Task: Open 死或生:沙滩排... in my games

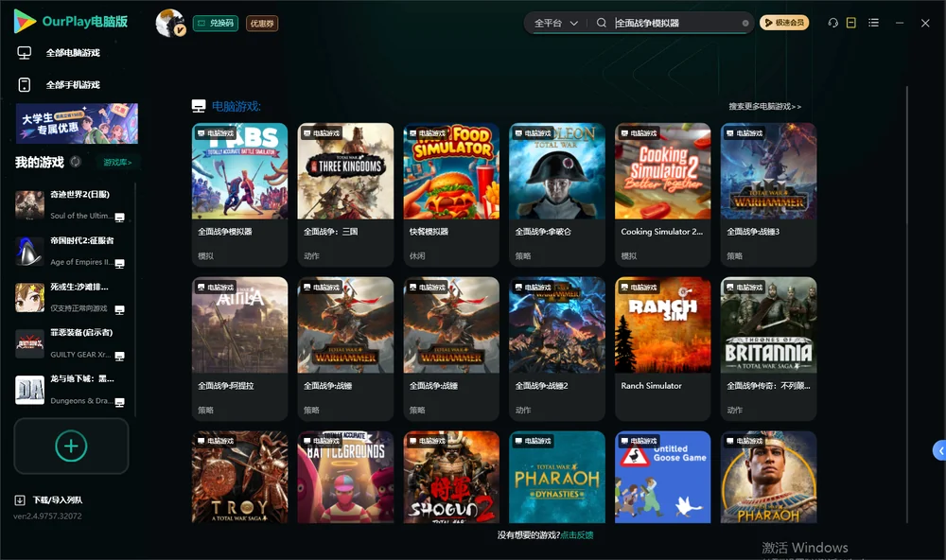Action: tap(70, 297)
